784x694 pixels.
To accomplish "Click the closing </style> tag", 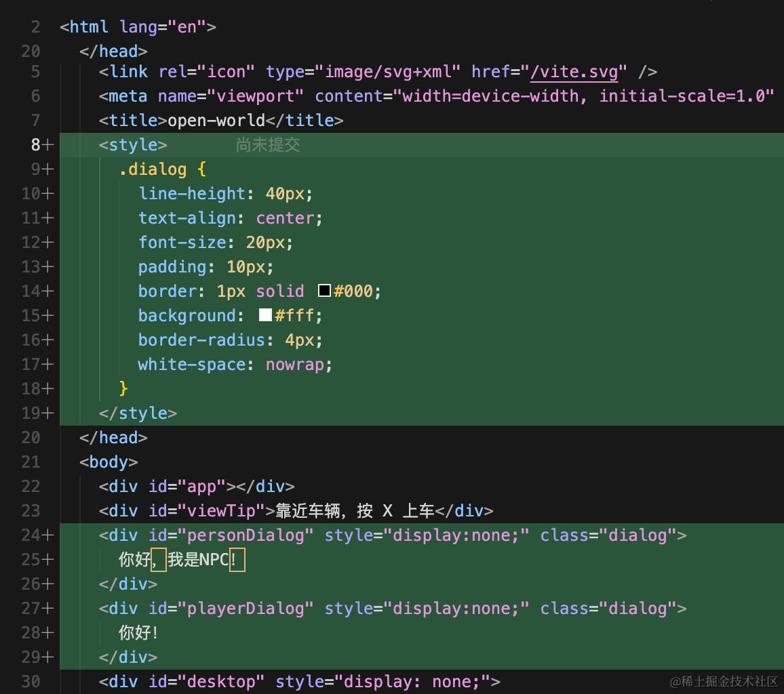I will (138, 413).
